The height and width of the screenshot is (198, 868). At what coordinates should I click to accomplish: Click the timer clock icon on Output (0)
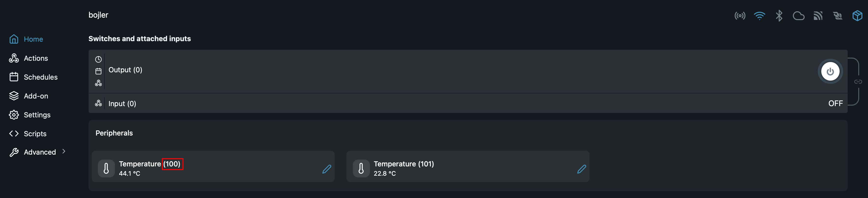98,59
